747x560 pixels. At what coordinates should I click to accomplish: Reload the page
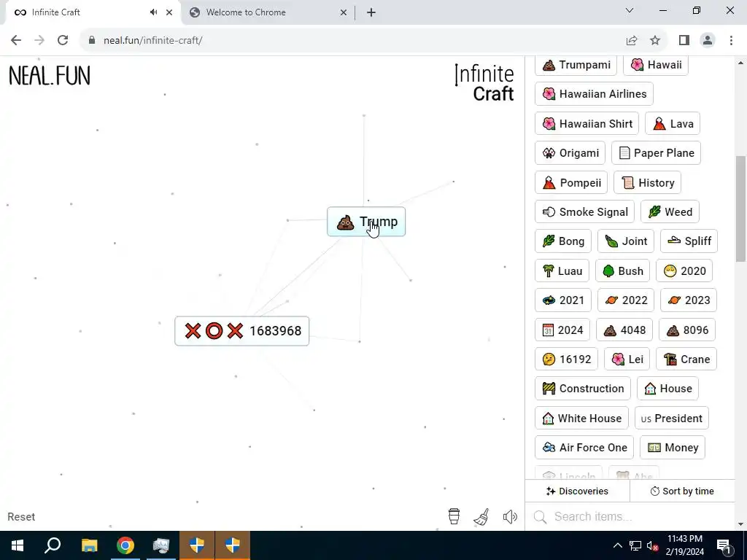63,41
